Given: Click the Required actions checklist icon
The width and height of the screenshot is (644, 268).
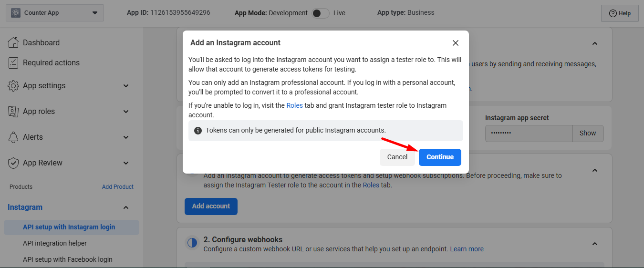Looking at the screenshot, I should click(x=13, y=62).
